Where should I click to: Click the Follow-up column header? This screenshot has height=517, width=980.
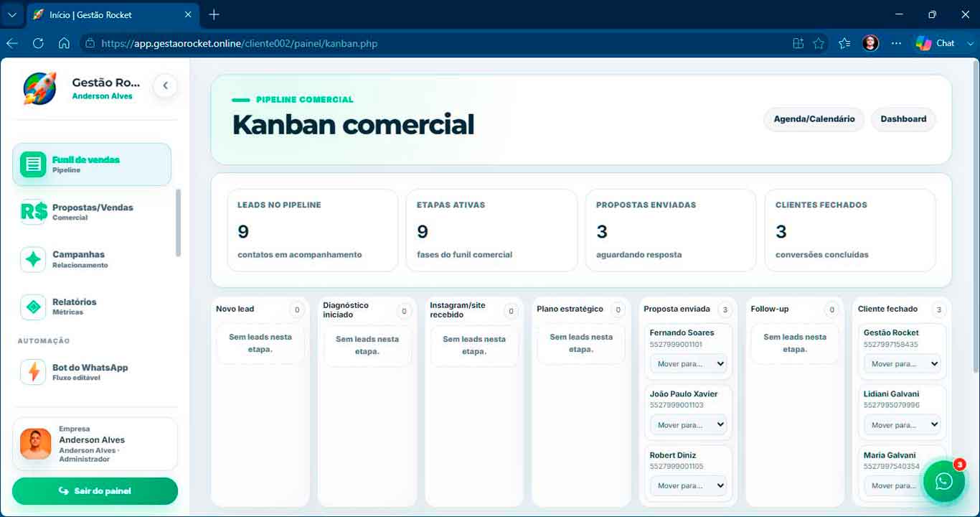[769, 309]
